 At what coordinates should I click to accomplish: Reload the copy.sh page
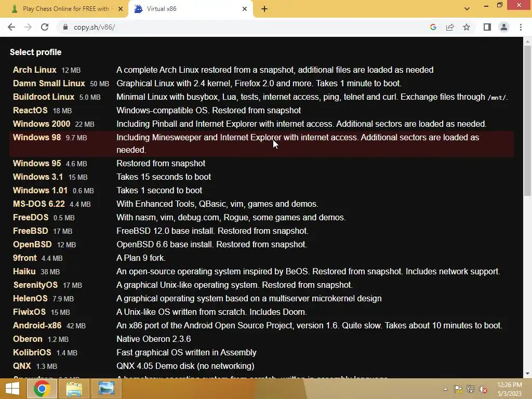point(45,27)
